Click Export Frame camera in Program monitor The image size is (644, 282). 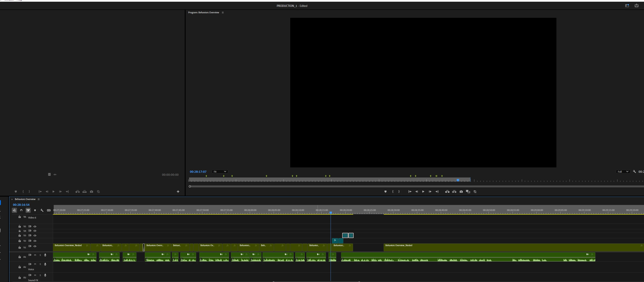461,192
